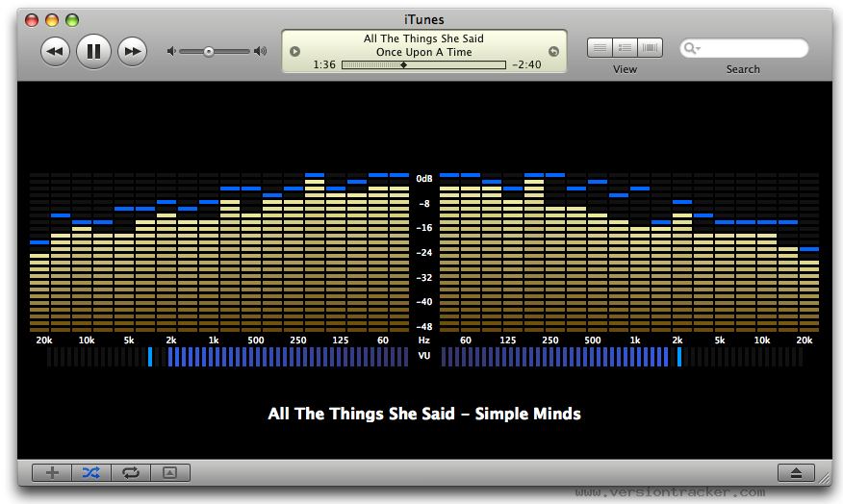This screenshot has width=843, height=504.
Task: Show or hide artwork viewer
Action: 170,473
